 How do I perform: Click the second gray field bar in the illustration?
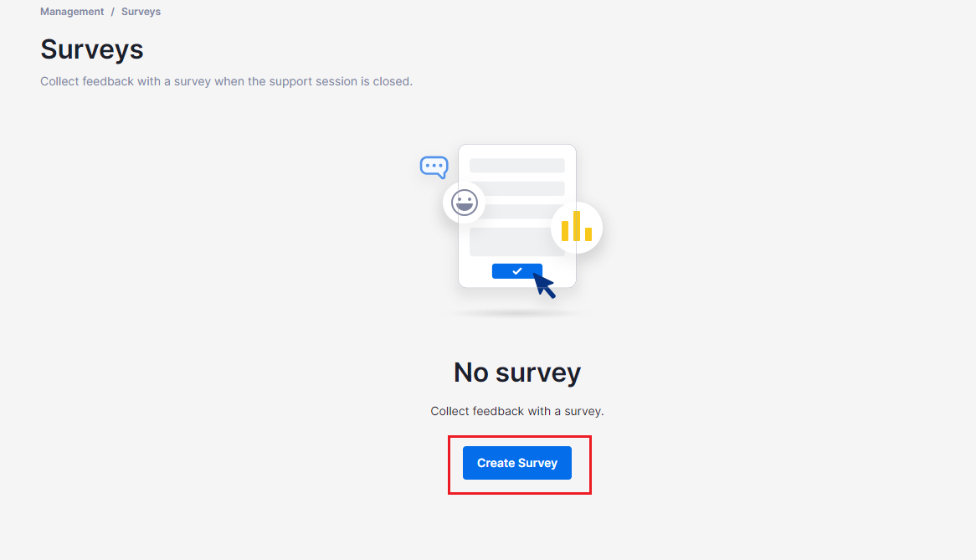point(516,188)
